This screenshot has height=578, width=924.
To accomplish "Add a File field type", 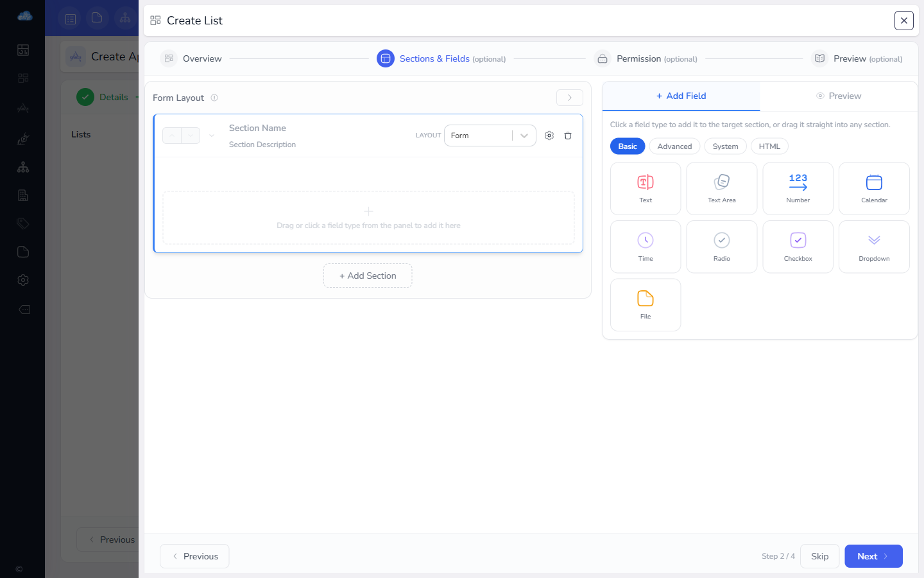I will pyautogui.click(x=646, y=305).
